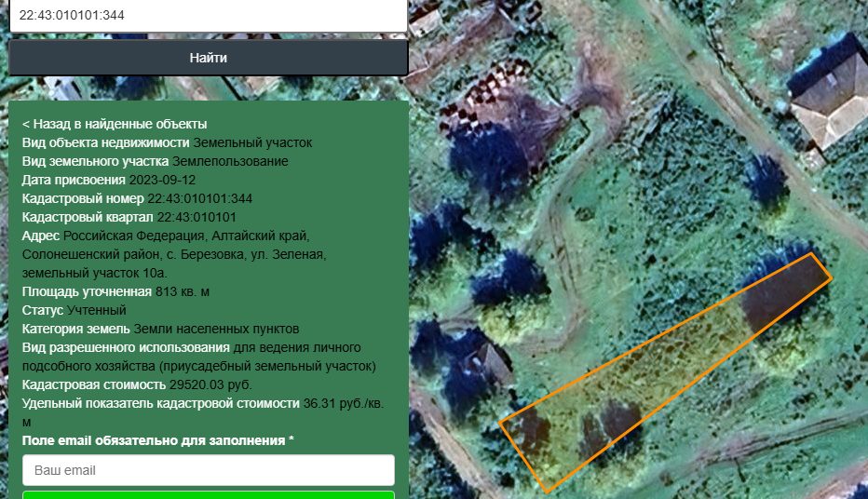Screen dimensions: 868x499
Task: Click the Статус Учтенный line
Action: click(x=75, y=310)
